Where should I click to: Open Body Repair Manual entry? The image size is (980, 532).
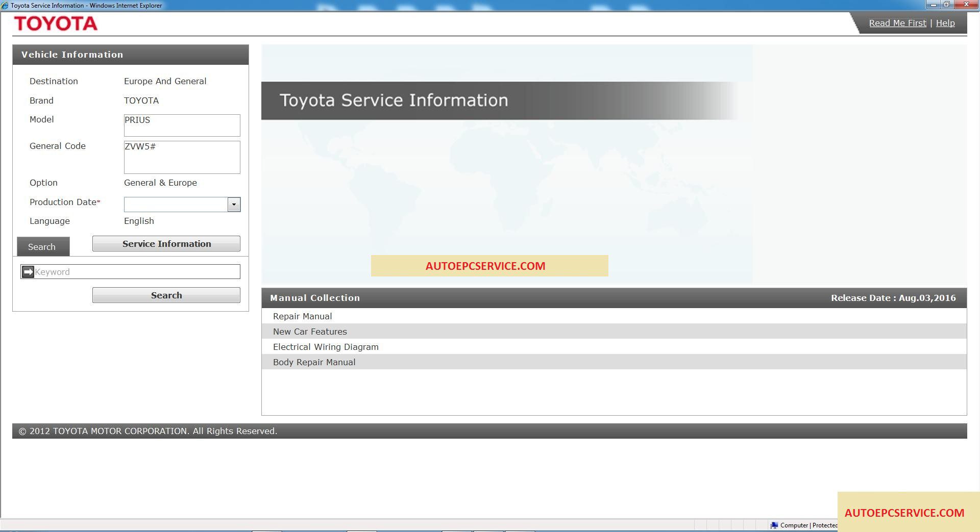pyautogui.click(x=614, y=362)
